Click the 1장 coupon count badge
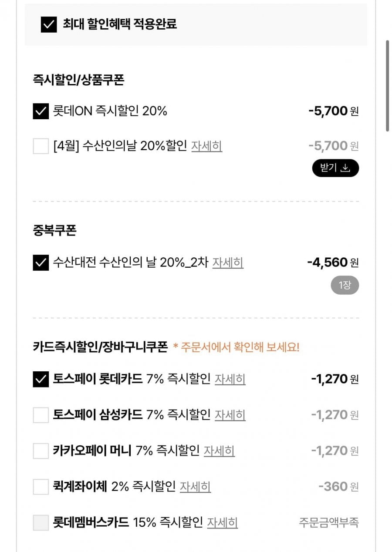Viewport: 392px width, 552px height. (344, 286)
